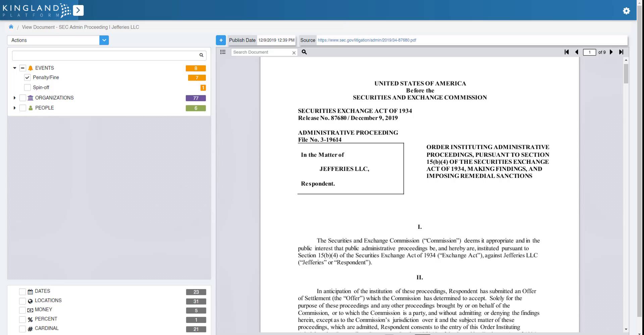The image size is (644, 335).
Task: Expand the ORGANIZATIONS tree node
Action: [14, 98]
